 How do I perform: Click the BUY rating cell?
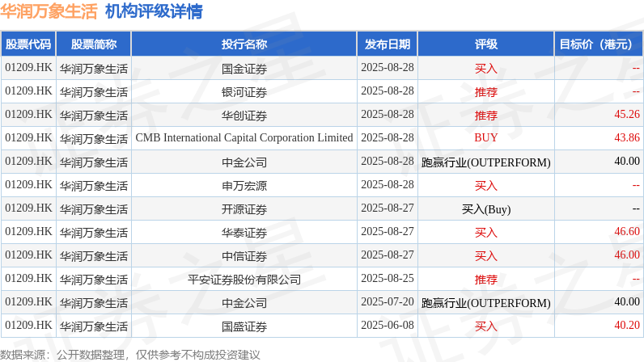point(486,138)
